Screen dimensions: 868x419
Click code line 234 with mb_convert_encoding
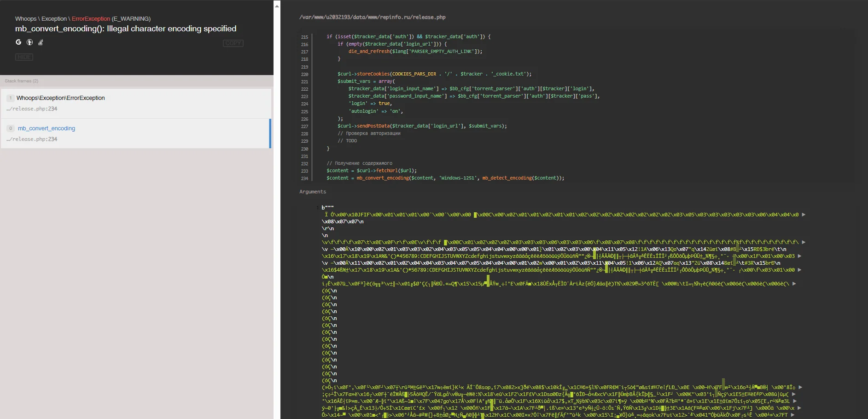pos(445,178)
